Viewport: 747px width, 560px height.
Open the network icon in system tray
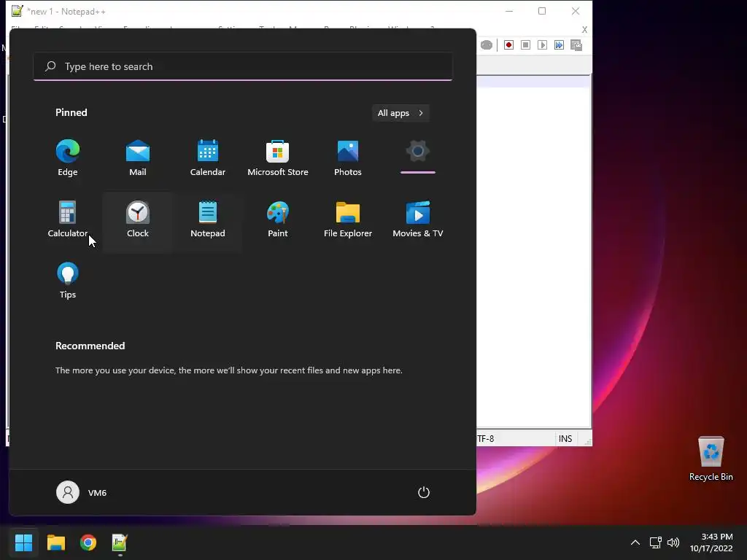656,542
